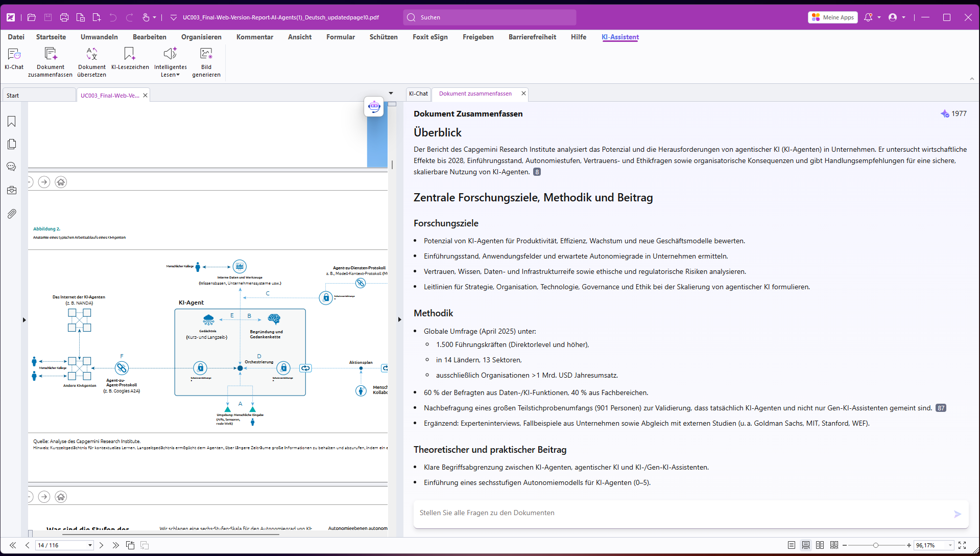Expand the Intelligentes Lesen dropdown

[178, 75]
